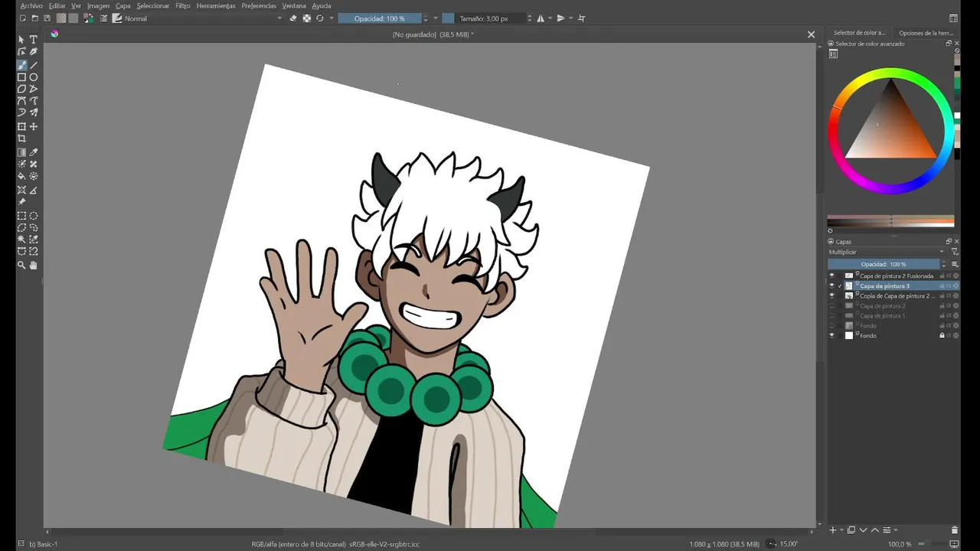Hide the bottom locked Fondo layer

coord(832,335)
